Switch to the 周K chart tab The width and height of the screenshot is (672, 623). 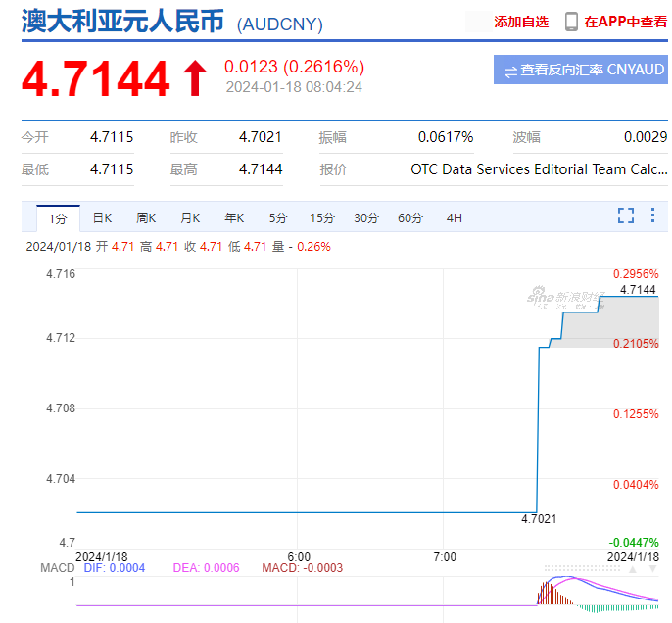click(146, 218)
